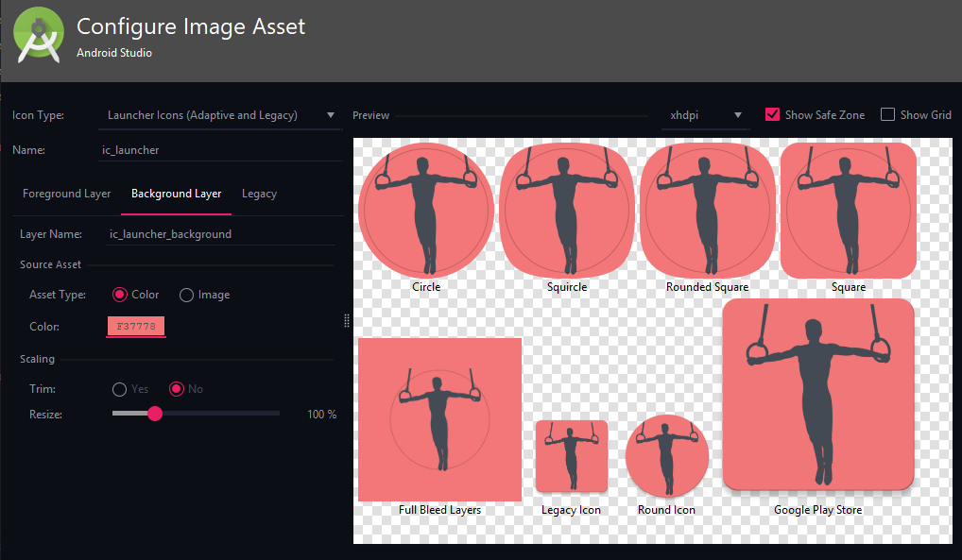Screen dimensions: 962x560
Task: Click the ic_launcher name input field
Action: (x=221, y=150)
